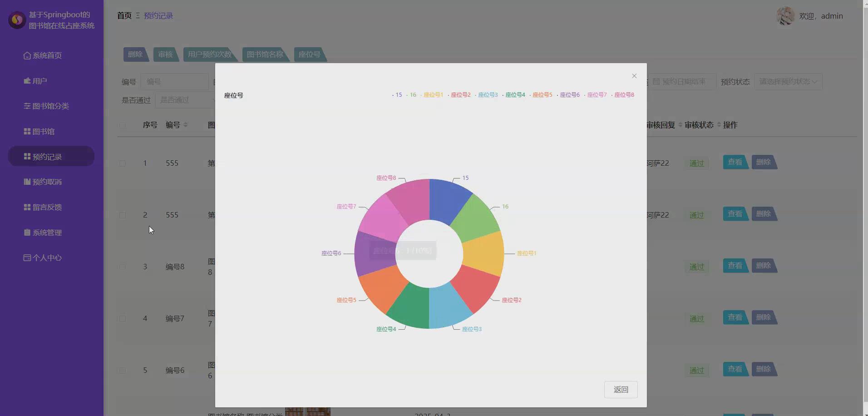Select the purple slice 座位号6
Image resolution: width=868 pixels, height=416 pixels.
(x=374, y=253)
